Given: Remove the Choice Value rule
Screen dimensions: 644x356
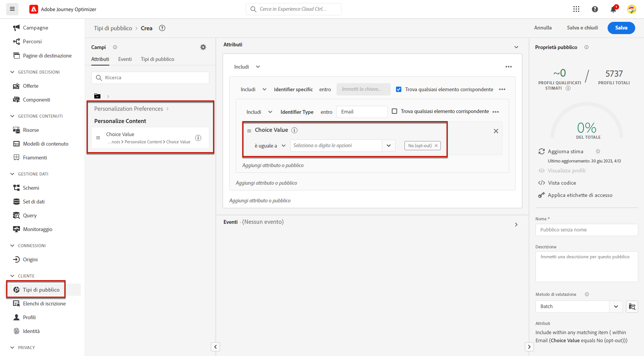Looking at the screenshot, I should point(496,131).
